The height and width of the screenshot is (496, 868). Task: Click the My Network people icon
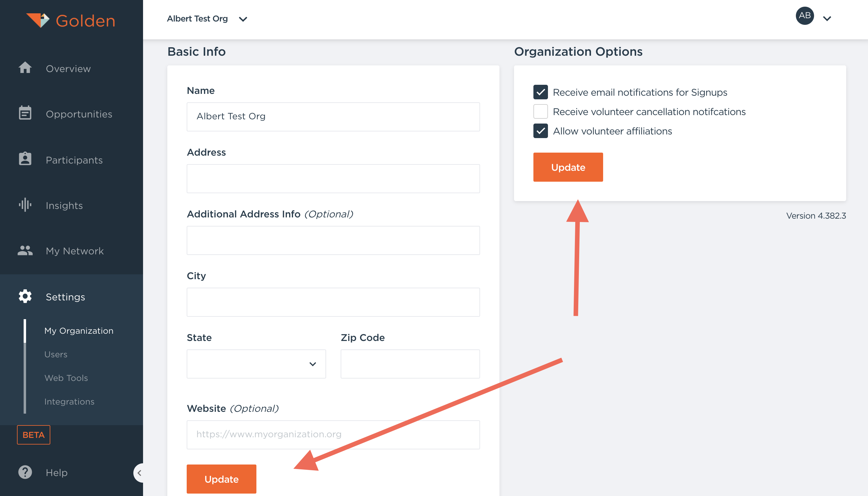pos(25,251)
